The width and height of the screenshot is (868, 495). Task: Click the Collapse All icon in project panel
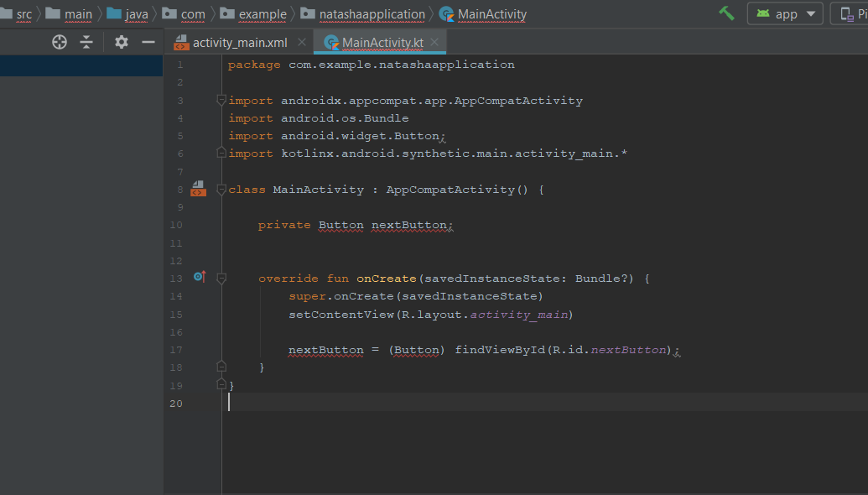click(86, 42)
